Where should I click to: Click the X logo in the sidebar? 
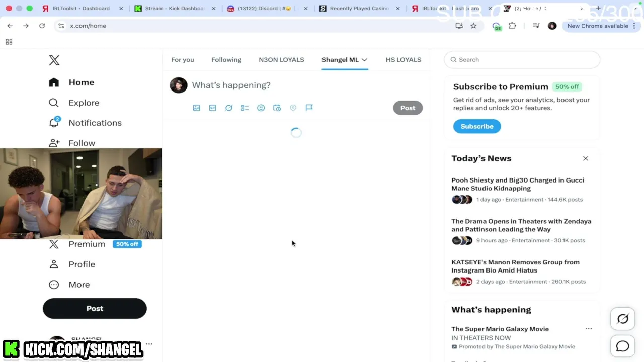tap(54, 60)
